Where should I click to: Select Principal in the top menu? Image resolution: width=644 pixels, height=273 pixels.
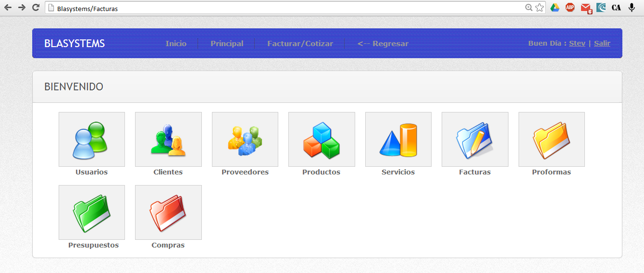click(227, 44)
